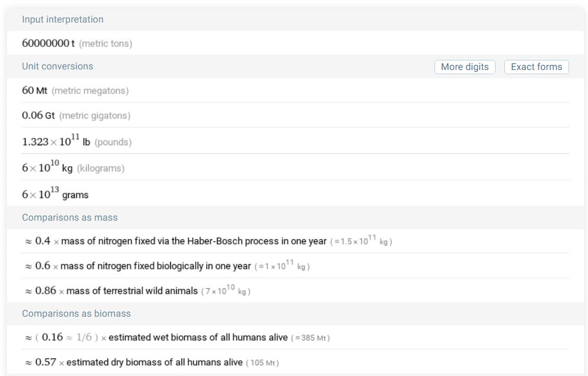
Task: Select the pounds conversion result row
Action: coord(76,142)
